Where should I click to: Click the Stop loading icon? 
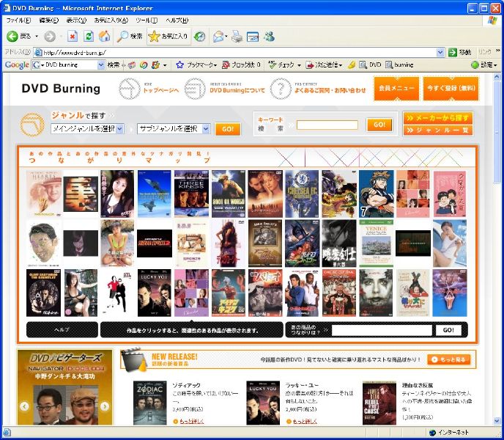pyautogui.click(x=73, y=36)
